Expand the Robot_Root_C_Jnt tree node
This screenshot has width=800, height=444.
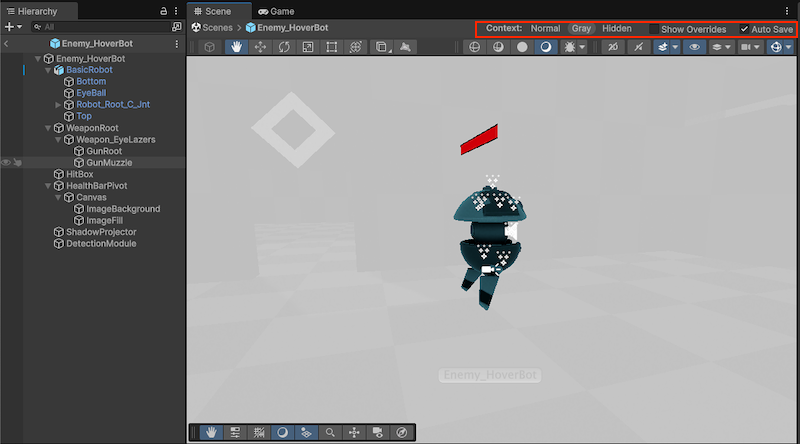point(58,105)
